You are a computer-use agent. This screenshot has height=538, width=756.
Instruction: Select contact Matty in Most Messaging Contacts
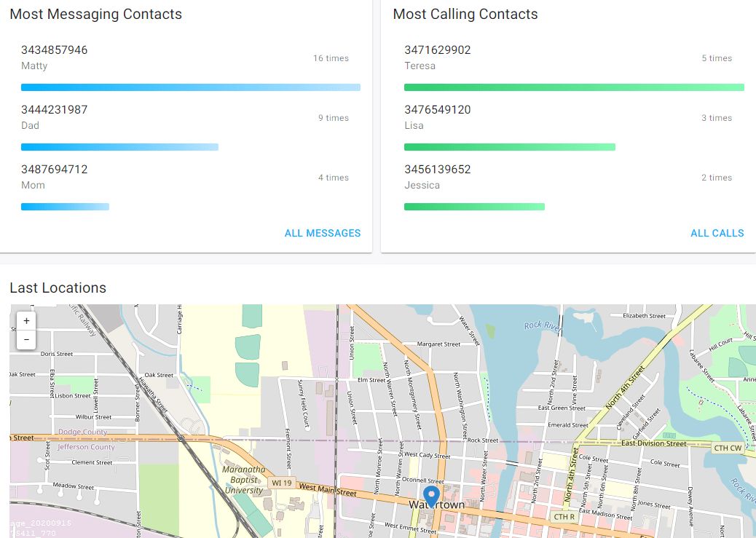[34, 66]
